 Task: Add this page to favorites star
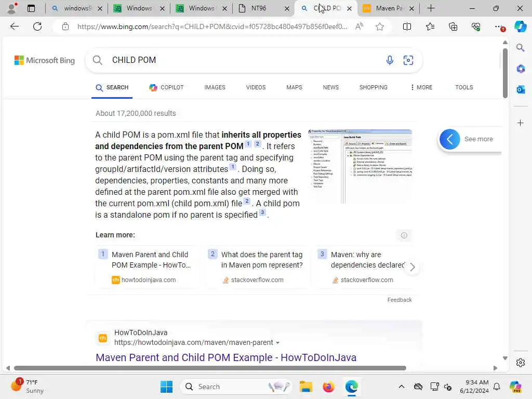(380, 26)
